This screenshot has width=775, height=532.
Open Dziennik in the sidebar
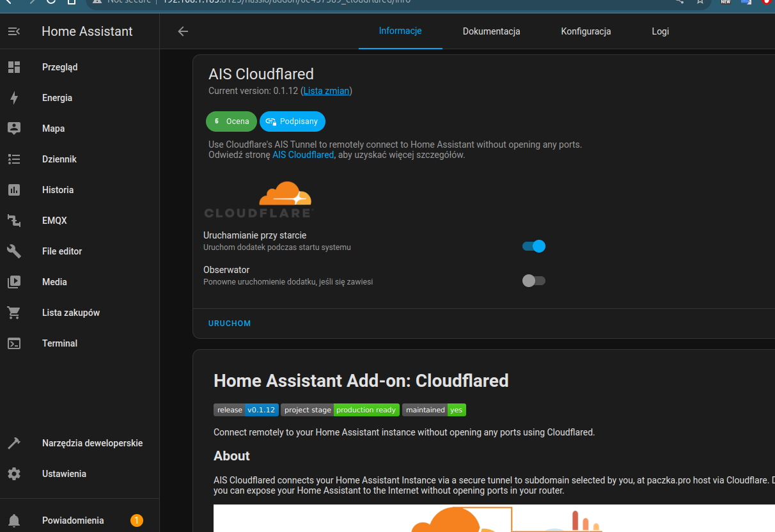tap(79, 159)
